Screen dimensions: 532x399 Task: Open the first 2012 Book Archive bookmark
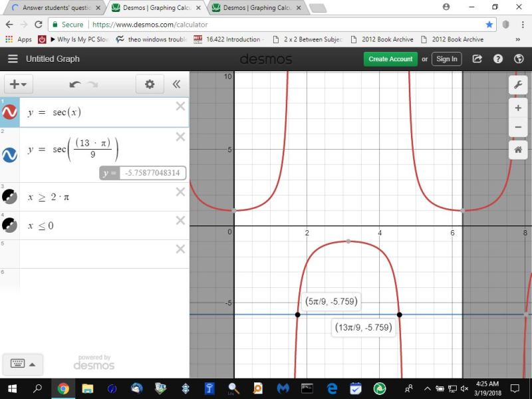click(382, 39)
